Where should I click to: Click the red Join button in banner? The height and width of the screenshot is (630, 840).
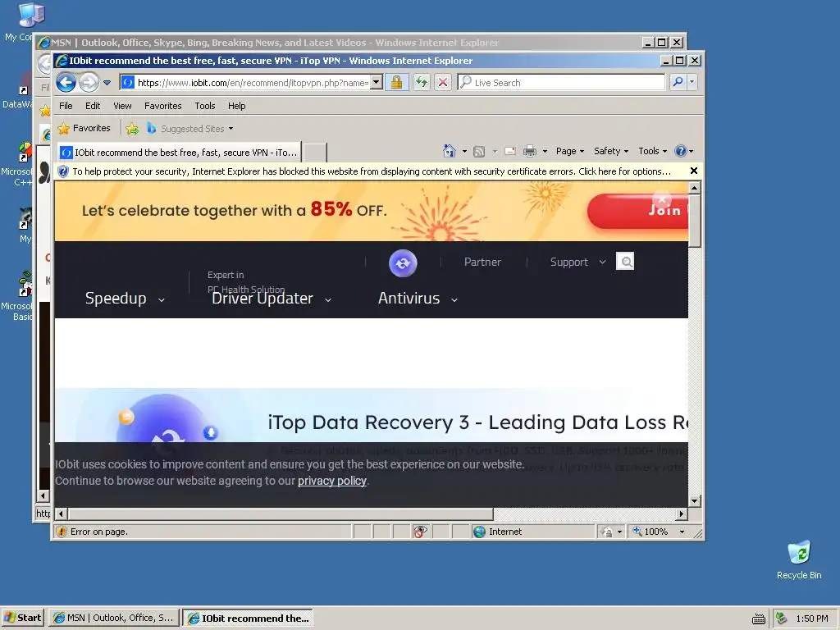tap(637, 211)
